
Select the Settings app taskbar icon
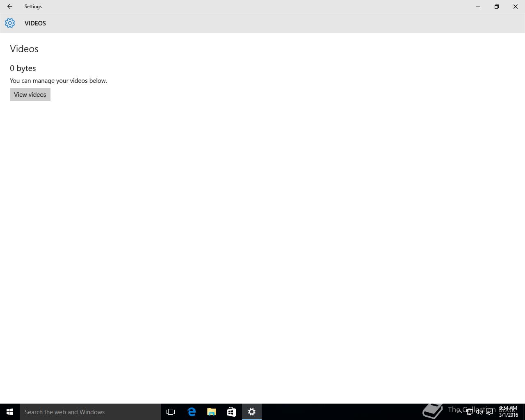pos(252,412)
